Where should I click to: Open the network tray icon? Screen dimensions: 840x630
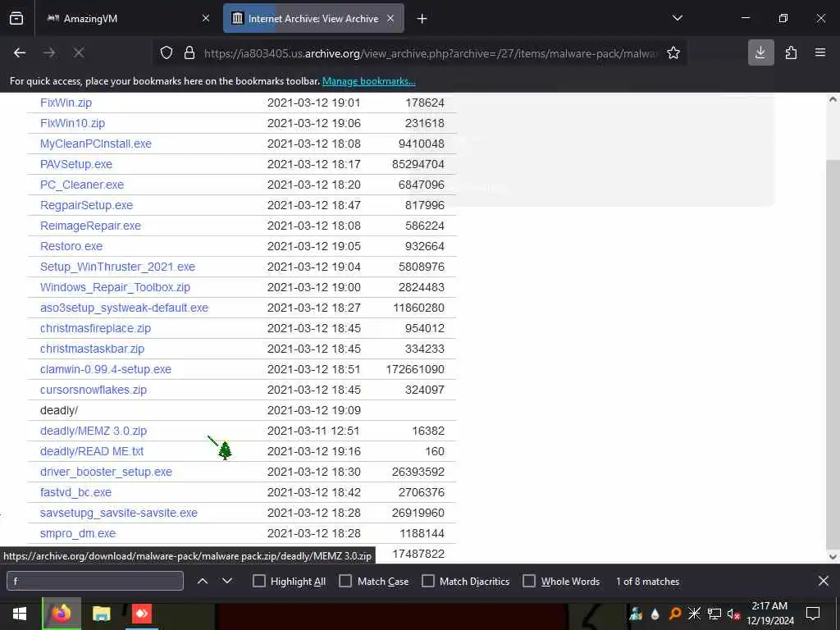[714, 614]
